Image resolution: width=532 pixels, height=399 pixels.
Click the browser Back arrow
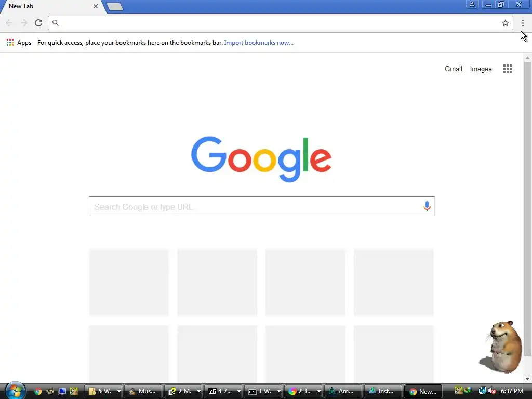9,23
